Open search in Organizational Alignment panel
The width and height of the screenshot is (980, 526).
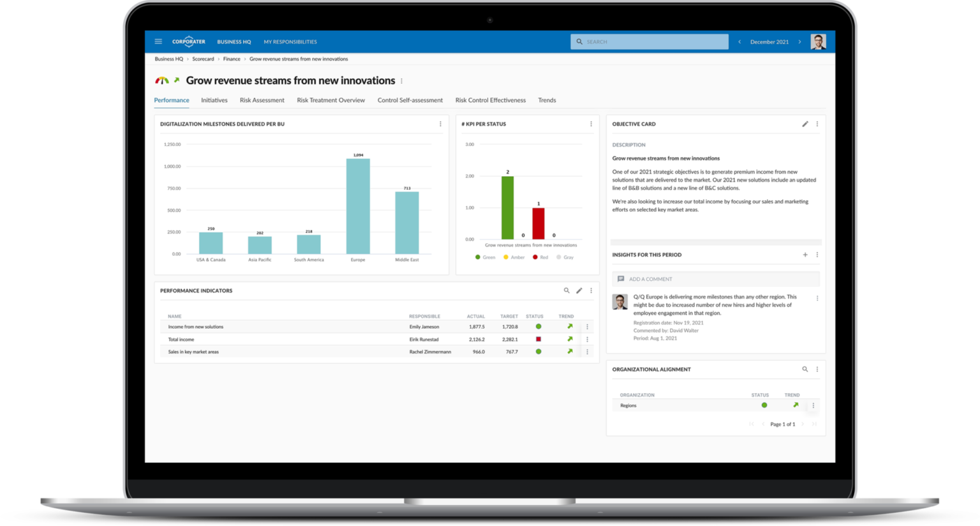pyautogui.click(x=805, y=369)
